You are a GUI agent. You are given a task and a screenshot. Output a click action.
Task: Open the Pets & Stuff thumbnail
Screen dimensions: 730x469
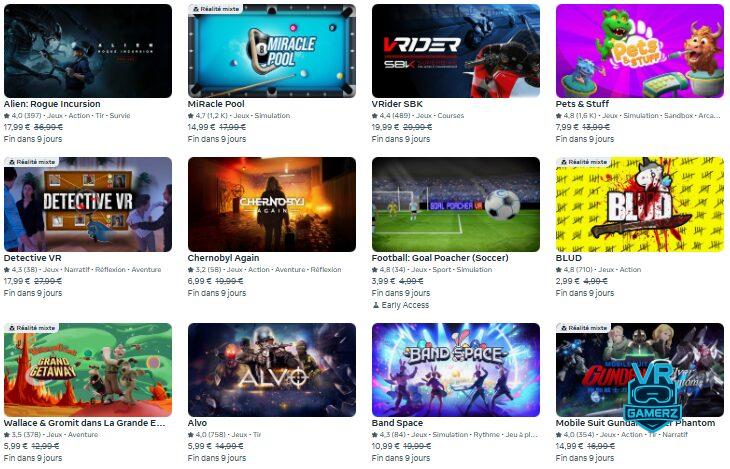pos(640,51)
